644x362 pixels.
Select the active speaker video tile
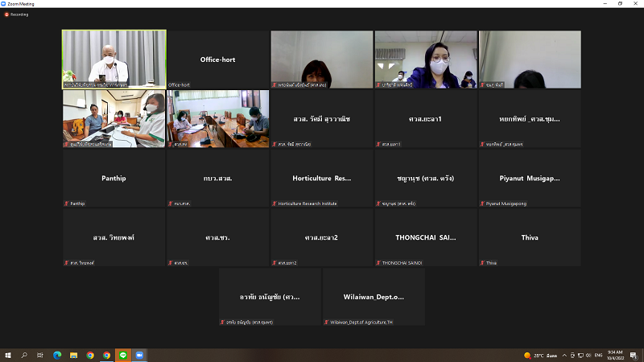pos(114,59)
